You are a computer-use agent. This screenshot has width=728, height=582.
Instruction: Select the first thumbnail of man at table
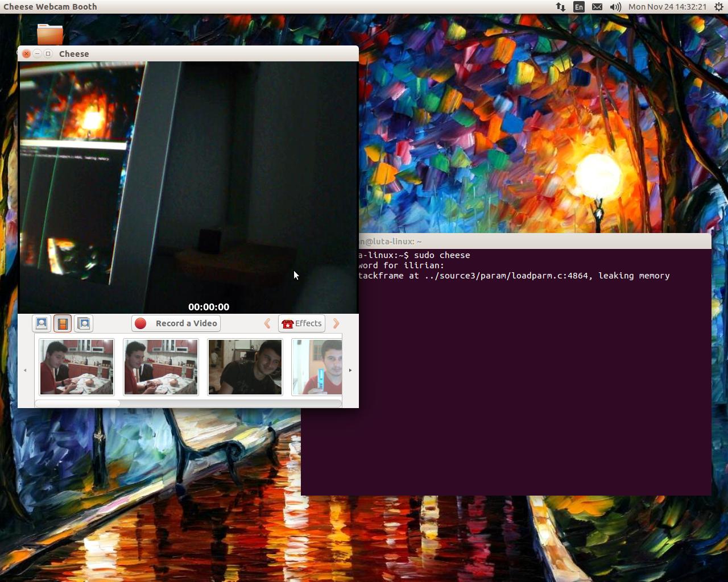76,367
